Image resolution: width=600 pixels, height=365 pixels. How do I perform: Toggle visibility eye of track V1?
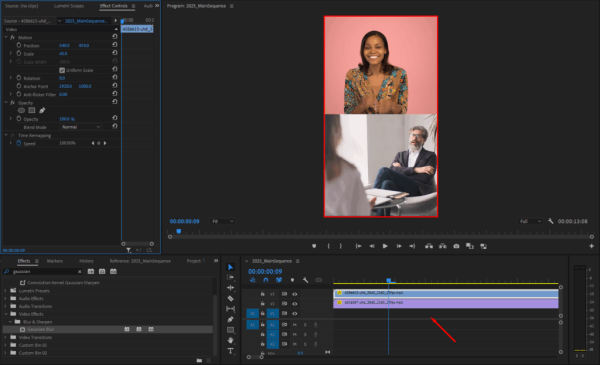pos(295,313)
